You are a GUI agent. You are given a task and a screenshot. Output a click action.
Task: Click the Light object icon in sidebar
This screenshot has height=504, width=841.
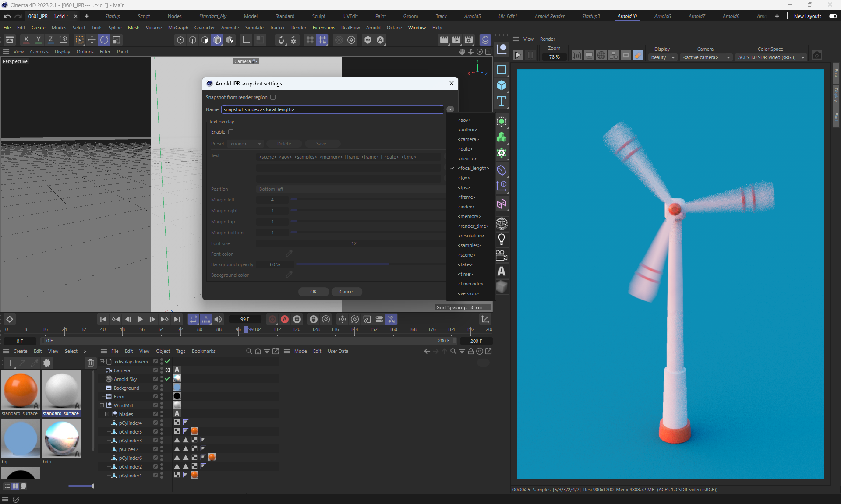(x=502, y=240)
